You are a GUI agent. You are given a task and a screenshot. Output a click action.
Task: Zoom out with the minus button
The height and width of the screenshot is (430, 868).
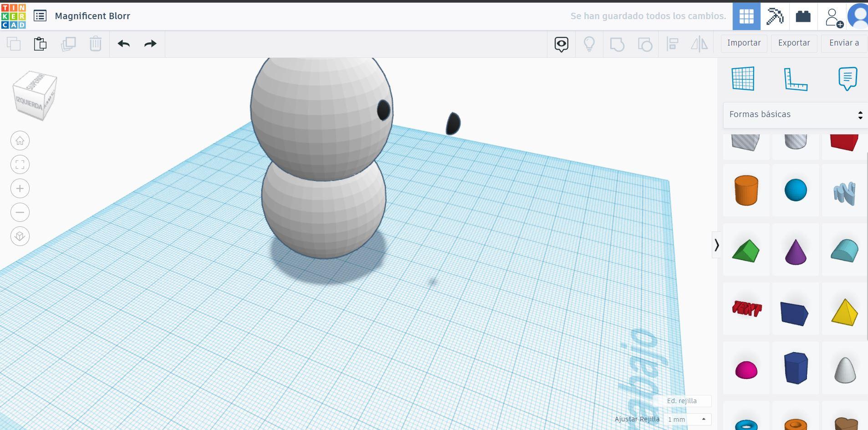tap(20, 212)
